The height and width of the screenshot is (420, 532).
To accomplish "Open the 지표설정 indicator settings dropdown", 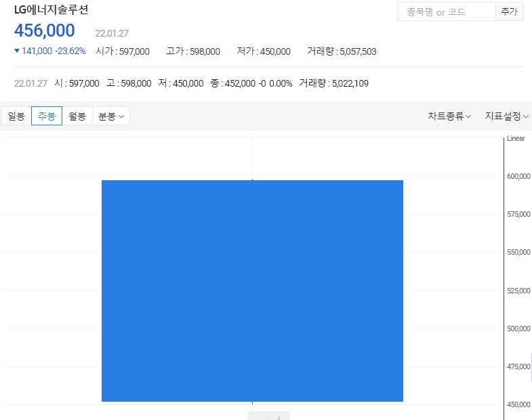I will point(506,116).
